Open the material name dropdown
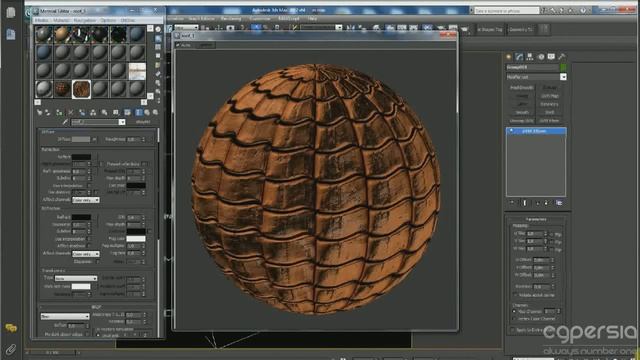 (122, 122)
